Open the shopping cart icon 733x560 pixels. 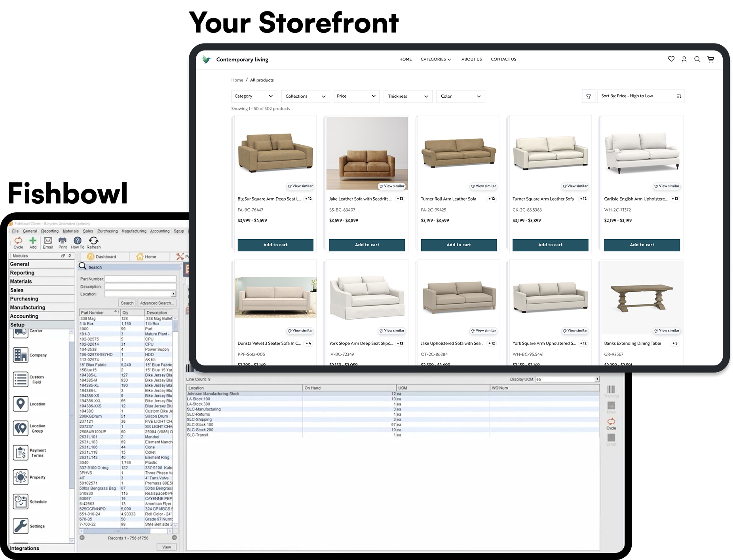pos(711,59)
